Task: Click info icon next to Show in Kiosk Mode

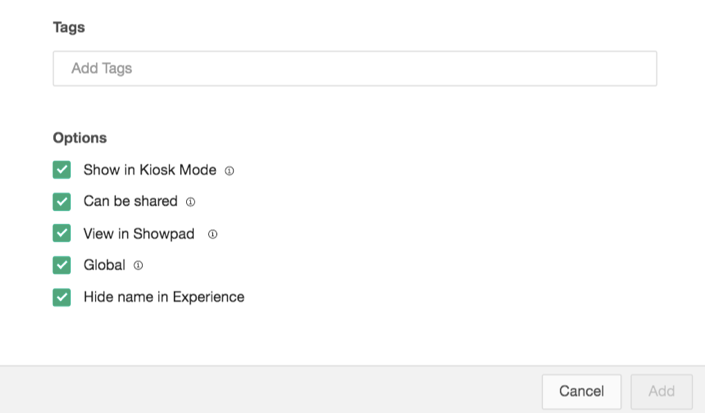Action: pyautogui.click(x=229, y=171)
